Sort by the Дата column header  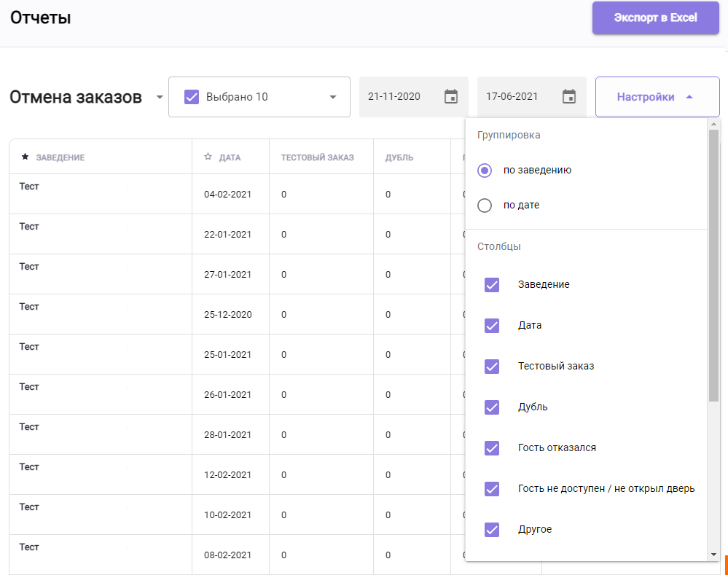point(230,157)
